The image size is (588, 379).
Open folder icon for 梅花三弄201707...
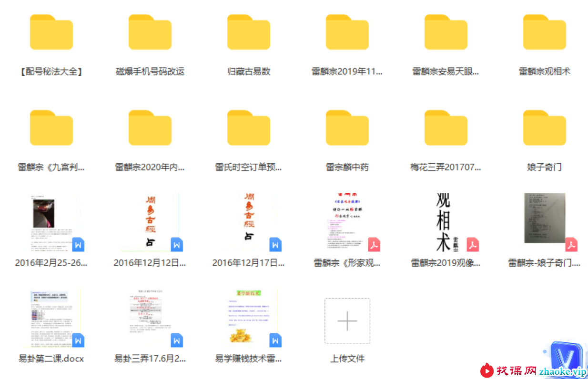click(x=446, y=128)
